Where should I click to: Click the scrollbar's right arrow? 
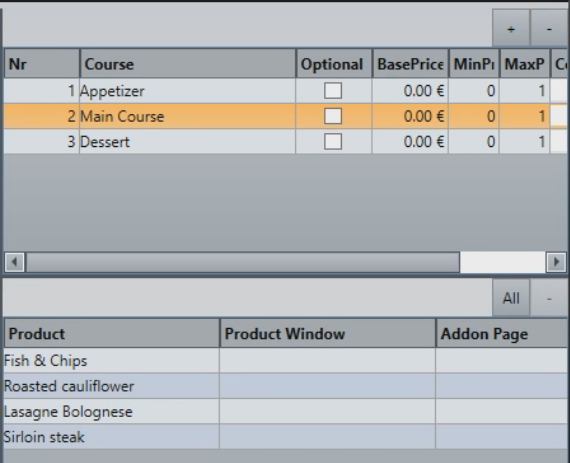[556, 262]
